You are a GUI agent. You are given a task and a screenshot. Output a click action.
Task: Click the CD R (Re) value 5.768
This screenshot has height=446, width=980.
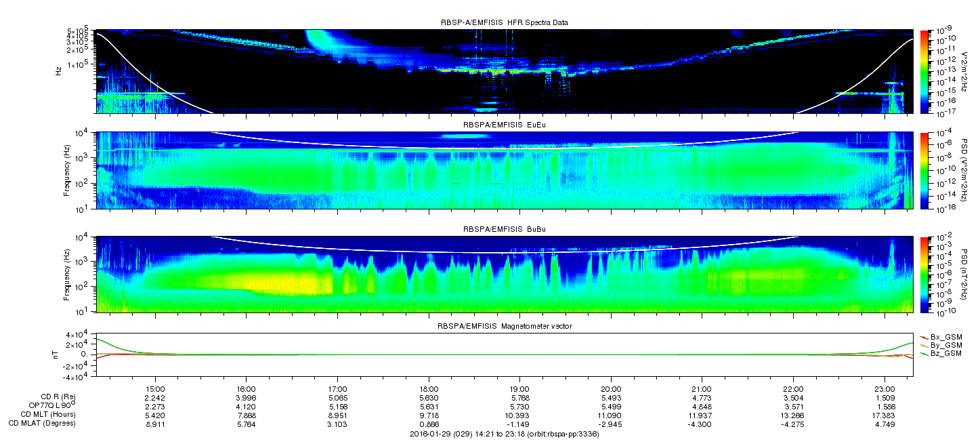[x=519, y=397]
